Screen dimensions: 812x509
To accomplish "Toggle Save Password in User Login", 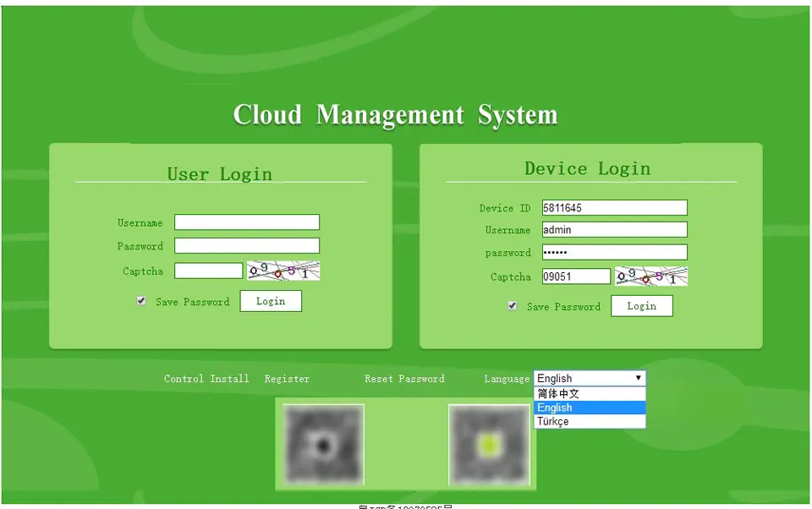I will tap(141, 301).
